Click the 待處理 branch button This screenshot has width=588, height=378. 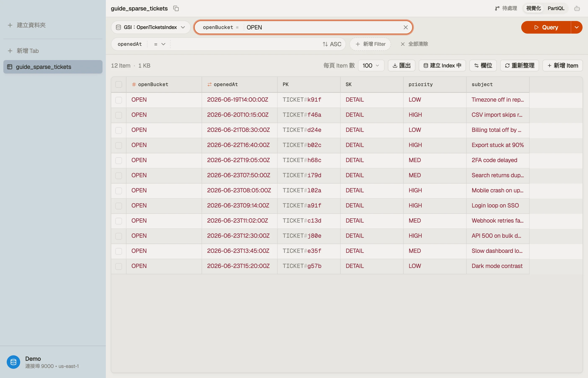pyautogui.click(x=506, y=8)
